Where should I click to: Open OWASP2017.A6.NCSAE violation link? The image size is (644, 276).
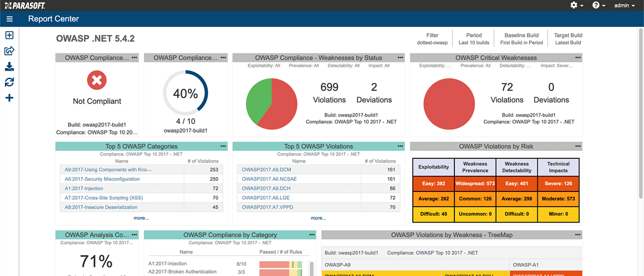coord(268,179)
